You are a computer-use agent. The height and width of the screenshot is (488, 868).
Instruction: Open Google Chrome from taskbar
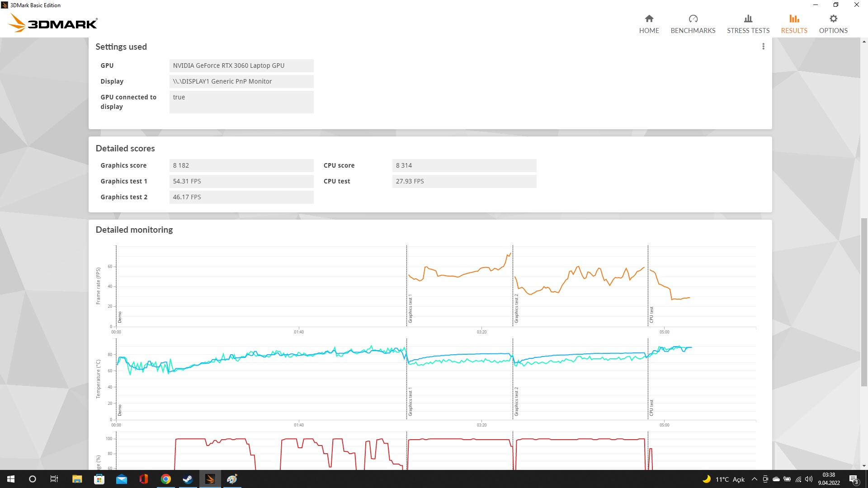pyautogui.click(x=165, y=479)
